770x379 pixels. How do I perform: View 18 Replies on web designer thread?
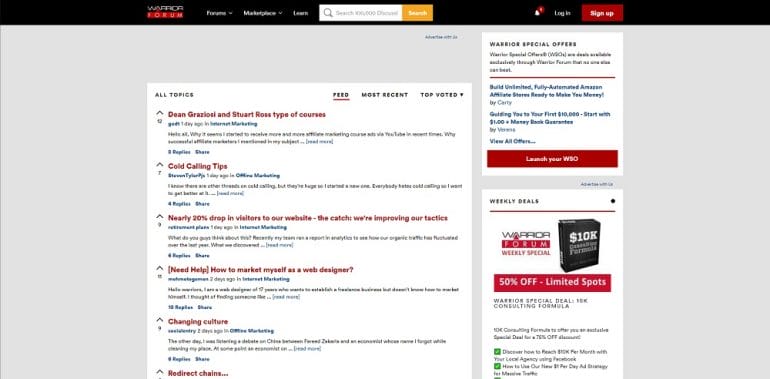(x=180, y=307)
